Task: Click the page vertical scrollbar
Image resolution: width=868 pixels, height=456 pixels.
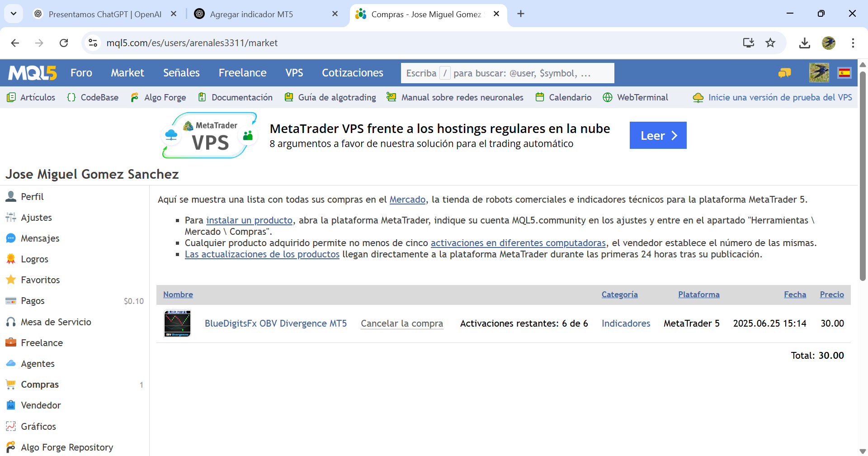Action: (863, 176)
